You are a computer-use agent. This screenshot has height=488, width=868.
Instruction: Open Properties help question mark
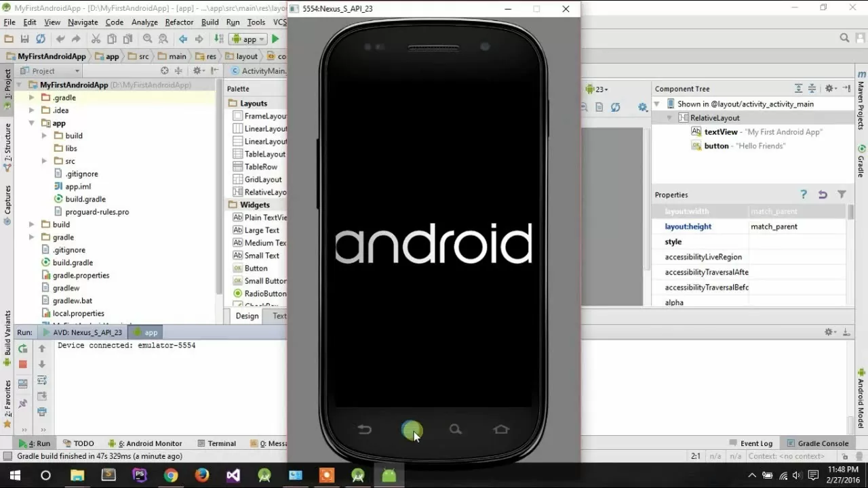pyautogui.click(x=804, y=195)
